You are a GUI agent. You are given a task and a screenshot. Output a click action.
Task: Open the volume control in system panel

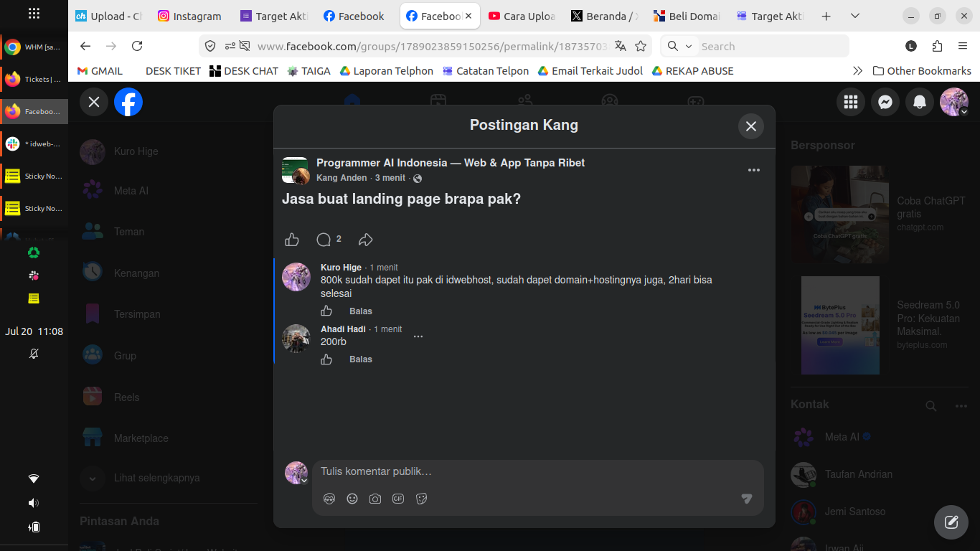tap(34, 503)
